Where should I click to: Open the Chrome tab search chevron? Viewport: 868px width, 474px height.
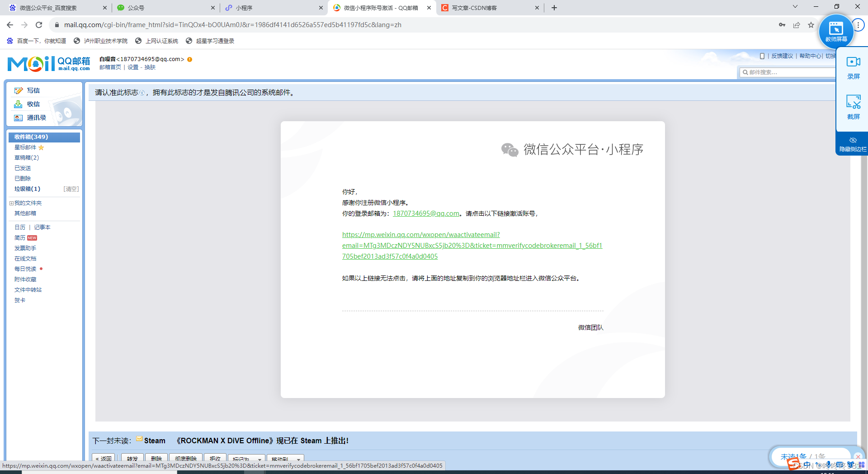tap(795, 7)
